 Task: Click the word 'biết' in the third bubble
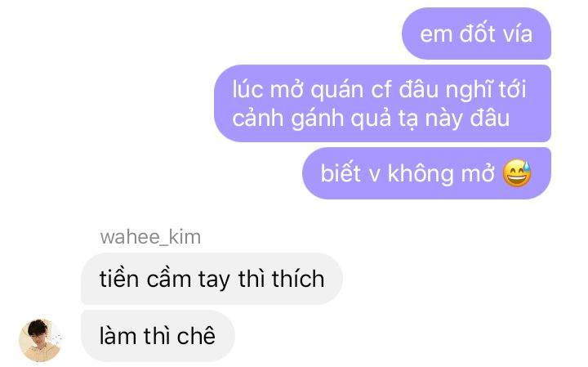341,173
